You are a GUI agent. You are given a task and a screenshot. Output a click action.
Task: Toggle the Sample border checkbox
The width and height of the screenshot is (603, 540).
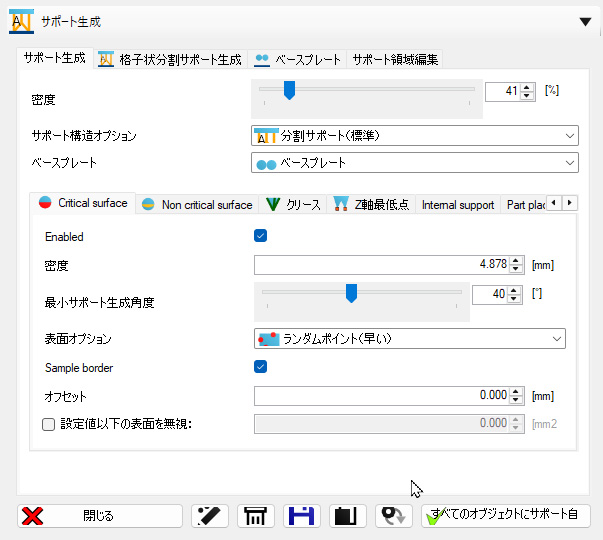click(x=260, y=367)
